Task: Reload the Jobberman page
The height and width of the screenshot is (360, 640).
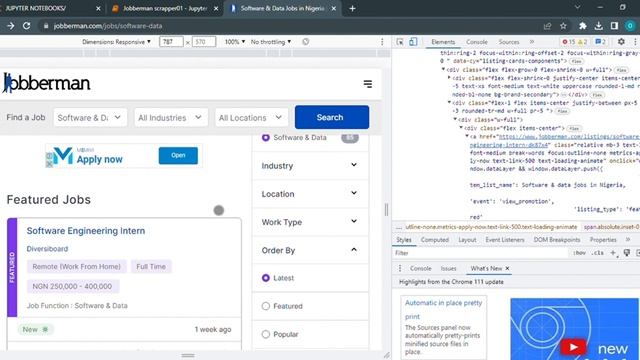Action: tap(27, 26)
